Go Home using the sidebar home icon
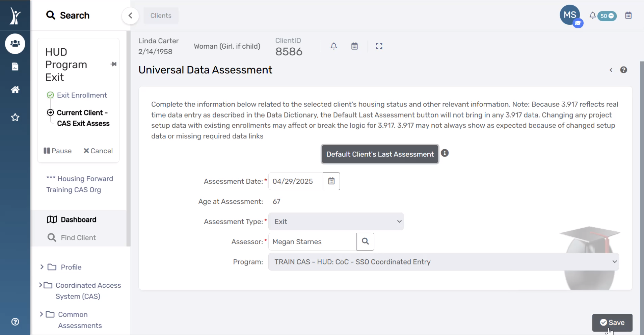Screen dimensions: 644x335 coord(15,89)
